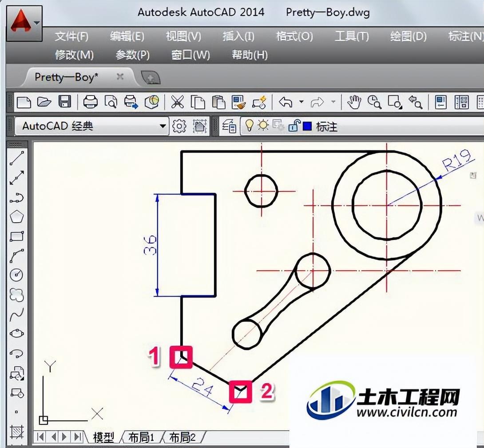Open the AutoCAD application menu button
The height and width of the screenshot is (448, 484).
pos(24,23)
